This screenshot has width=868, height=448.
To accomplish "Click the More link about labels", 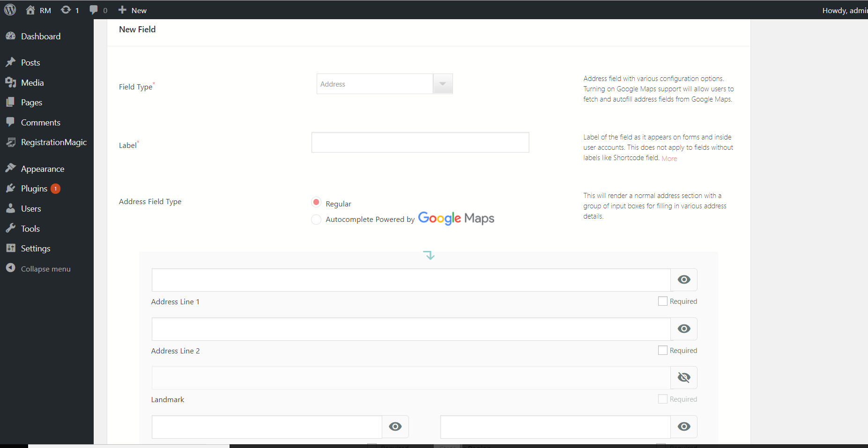I will (669, 158).
